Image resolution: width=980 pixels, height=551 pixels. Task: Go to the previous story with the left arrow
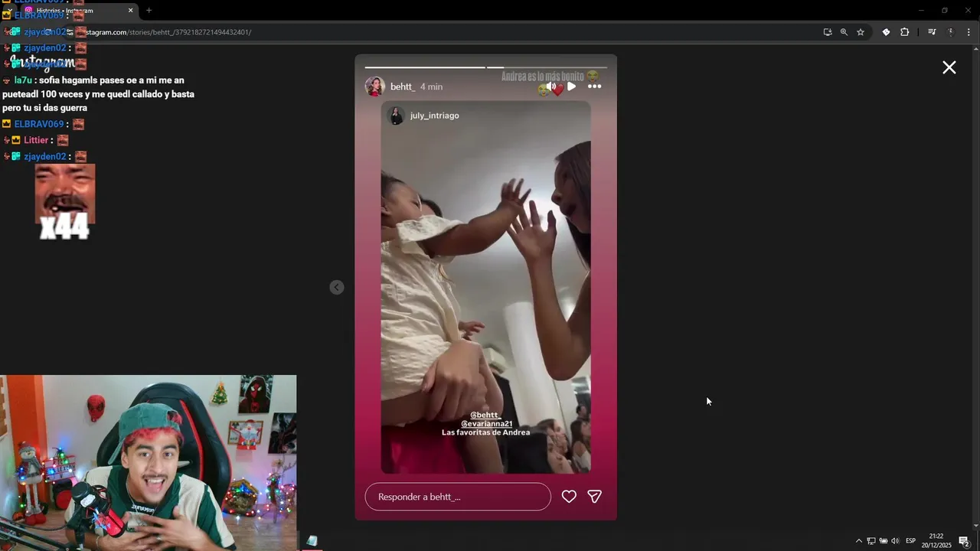pyautogui.click(x=337, y=287)
